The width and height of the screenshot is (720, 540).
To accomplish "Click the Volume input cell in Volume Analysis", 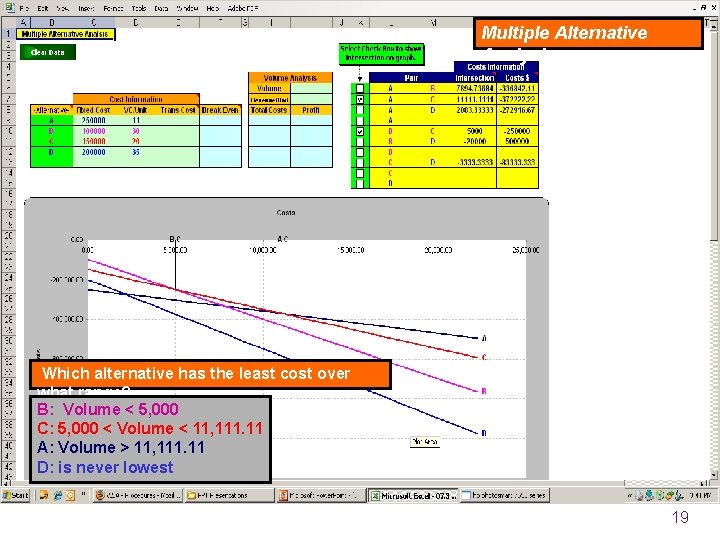I will coord(311,88).
